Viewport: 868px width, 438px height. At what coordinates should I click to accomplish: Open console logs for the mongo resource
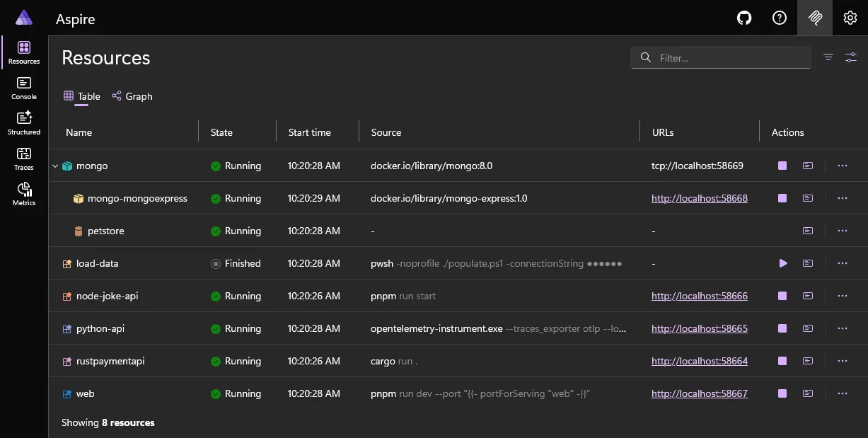[807, 166]
